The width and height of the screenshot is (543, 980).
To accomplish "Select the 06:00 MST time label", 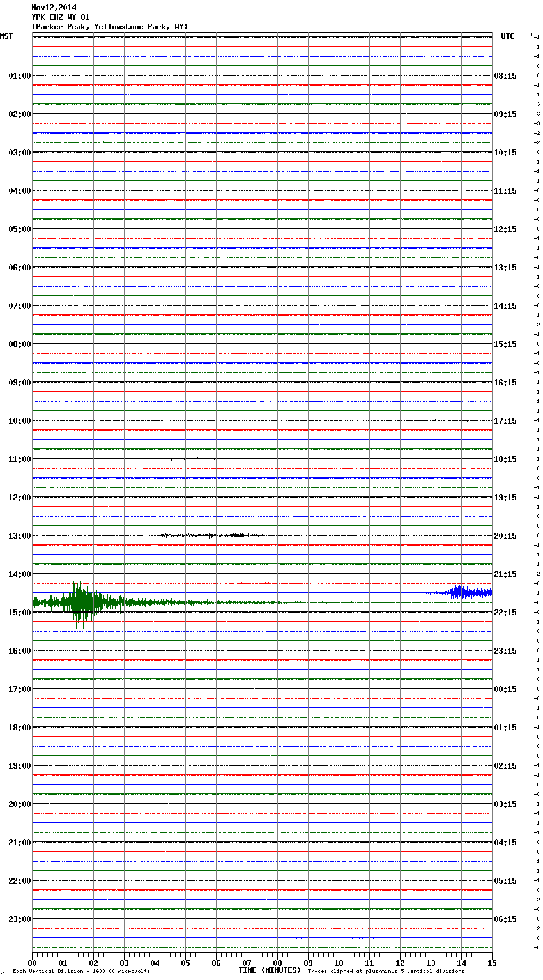I will pos(19,268).
